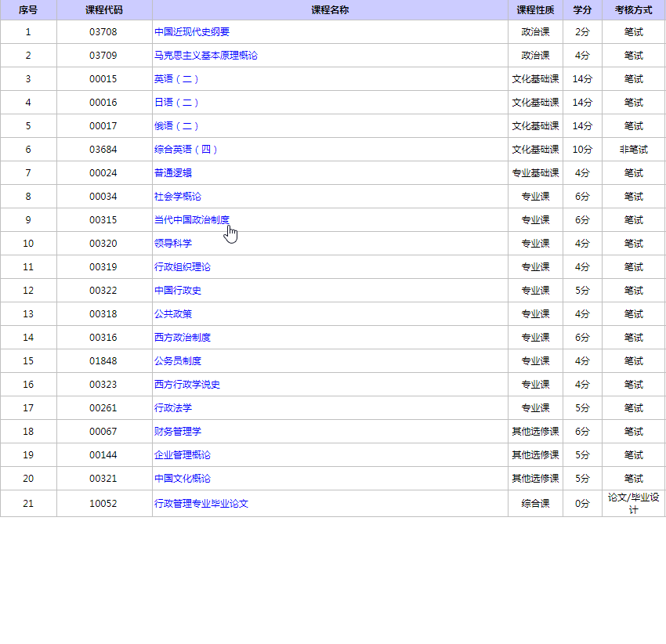This screenshot has height=644, width=666.
Task: Open the 综合英语（四） course link
Action: [x=186, y=150]
